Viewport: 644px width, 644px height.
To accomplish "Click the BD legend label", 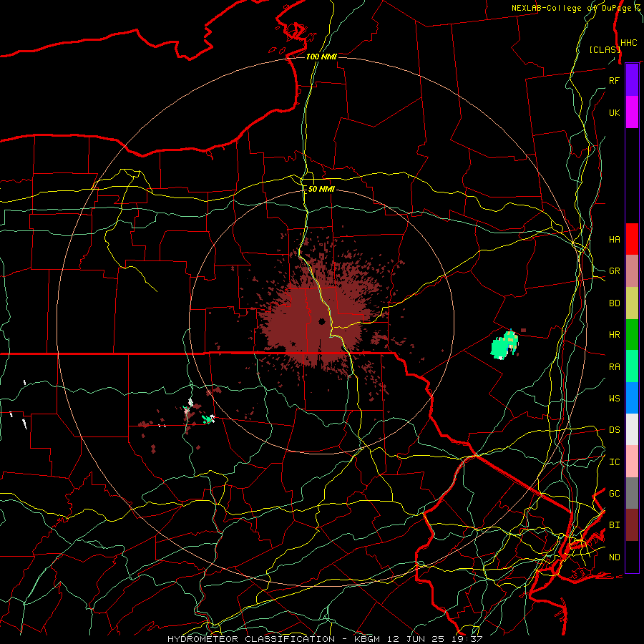I will 614,303.
